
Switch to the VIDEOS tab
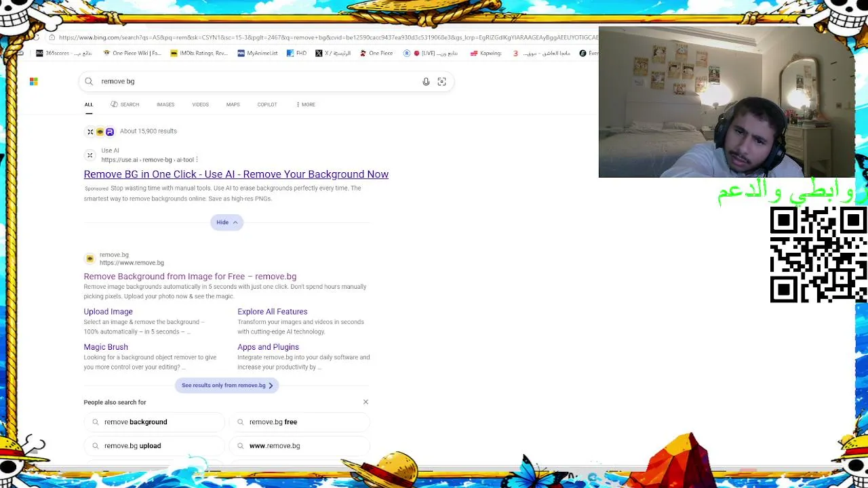pos(200,104)
